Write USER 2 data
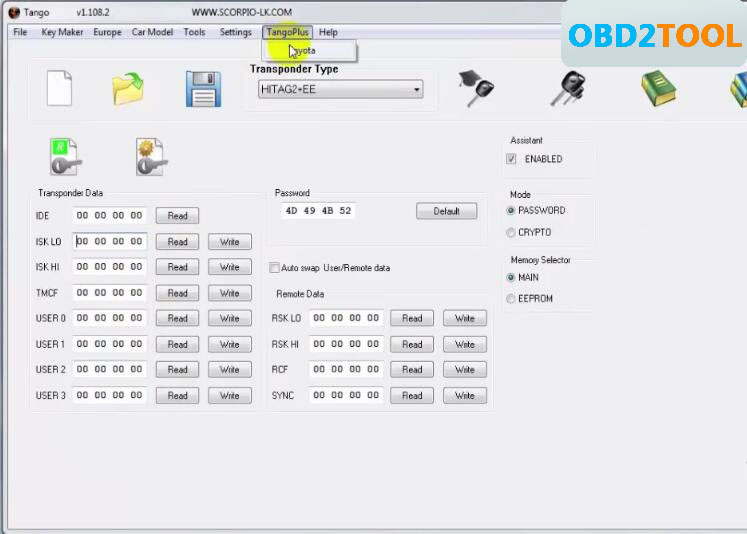 (x=230, y=370)
